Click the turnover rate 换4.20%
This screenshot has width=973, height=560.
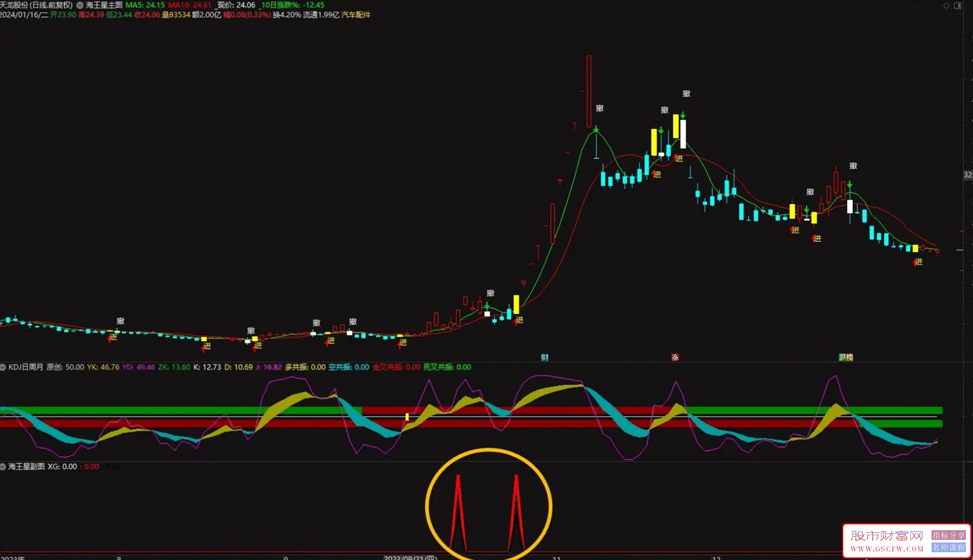click(x=287, y=14)
